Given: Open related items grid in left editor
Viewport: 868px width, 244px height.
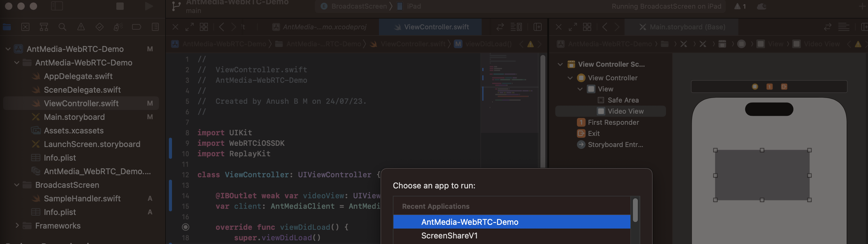Looking at the screenshot, I should (x=204, y=27).
